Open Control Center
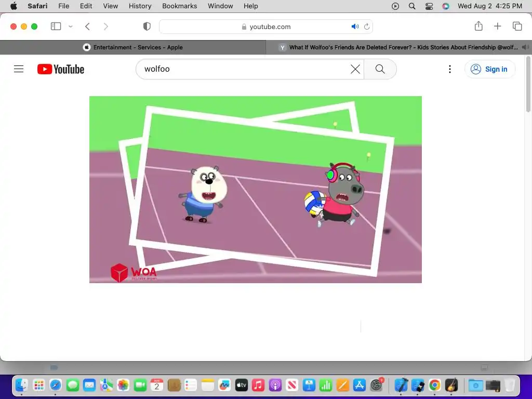532x399 pixels. click(429, 6)
